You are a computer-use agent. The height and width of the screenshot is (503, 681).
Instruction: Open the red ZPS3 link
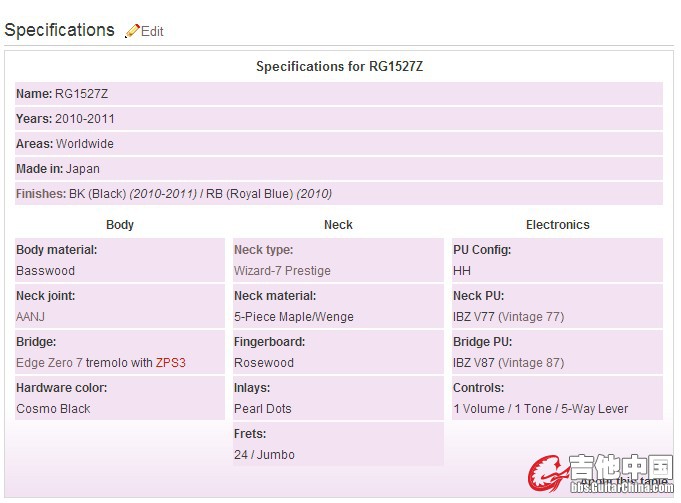click(171, 363)
